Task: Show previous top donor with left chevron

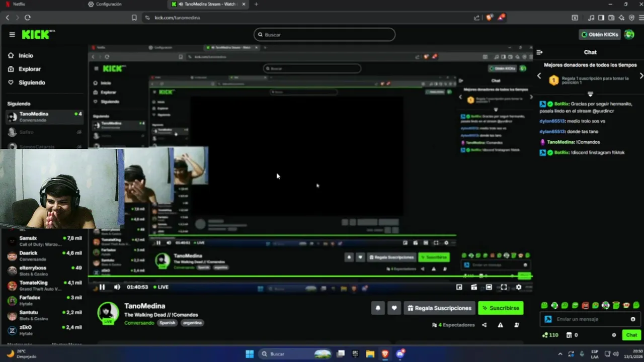Action: tap(539, 76)
